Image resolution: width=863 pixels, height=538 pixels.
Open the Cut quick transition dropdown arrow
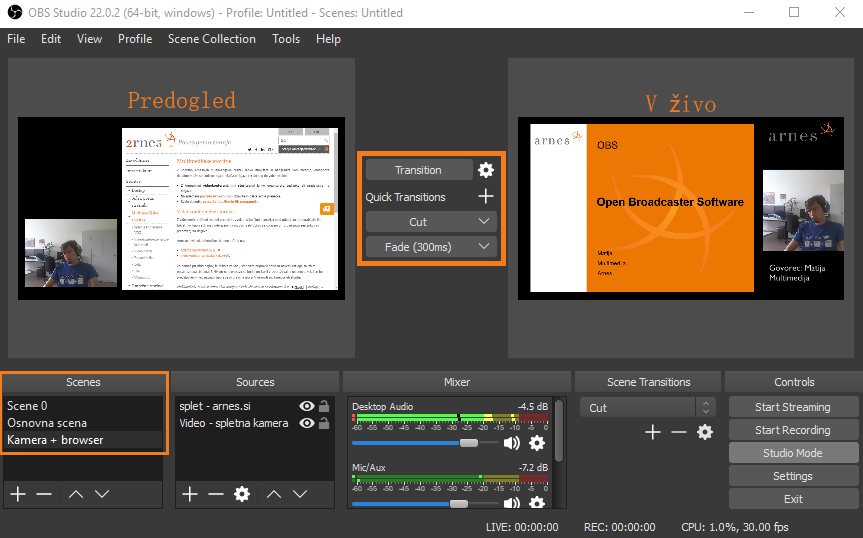pyautogui.click(x=484, y=221)
